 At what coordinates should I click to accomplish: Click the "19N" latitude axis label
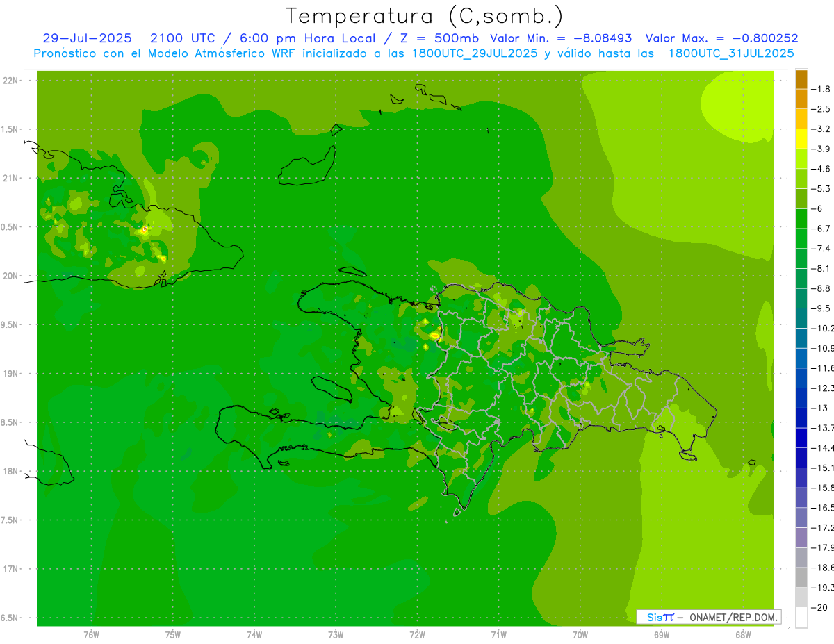[x=10, y=374]
